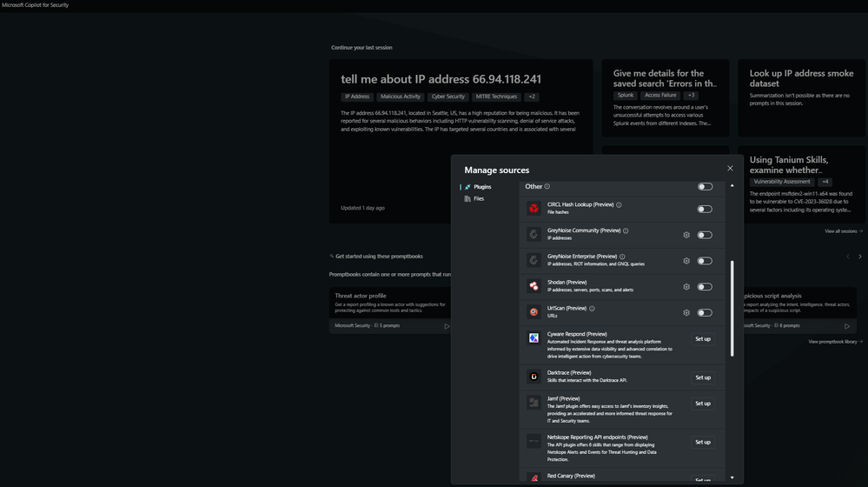Image resolution: width=868 pixels, height=487 pixels.
Task: Click the Malicious Activity tag
Action: [x=401, y=97]
